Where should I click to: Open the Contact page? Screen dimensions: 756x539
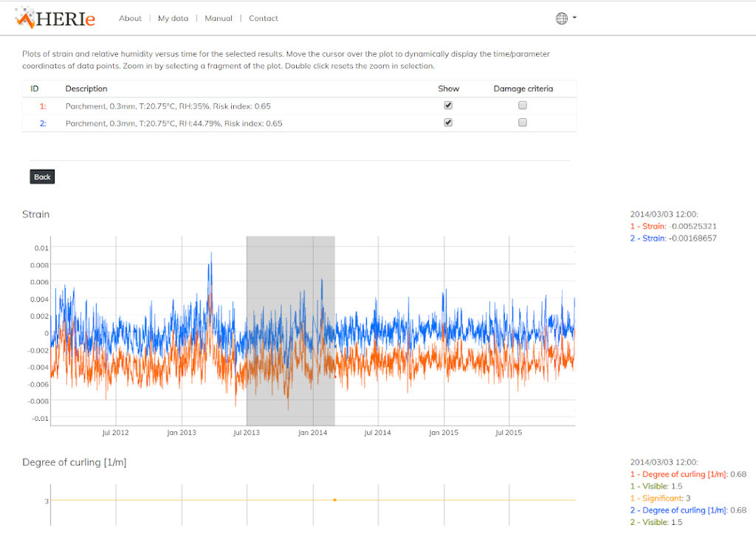coord(264,18)
